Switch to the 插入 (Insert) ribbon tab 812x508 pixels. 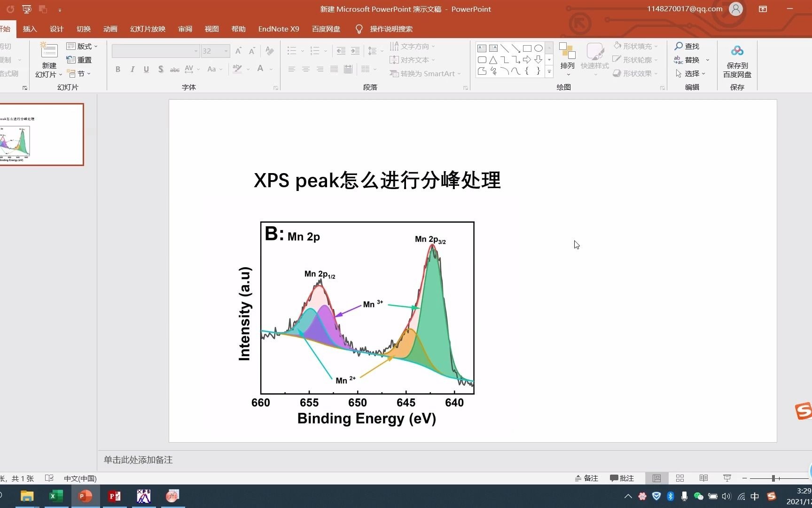30,29
